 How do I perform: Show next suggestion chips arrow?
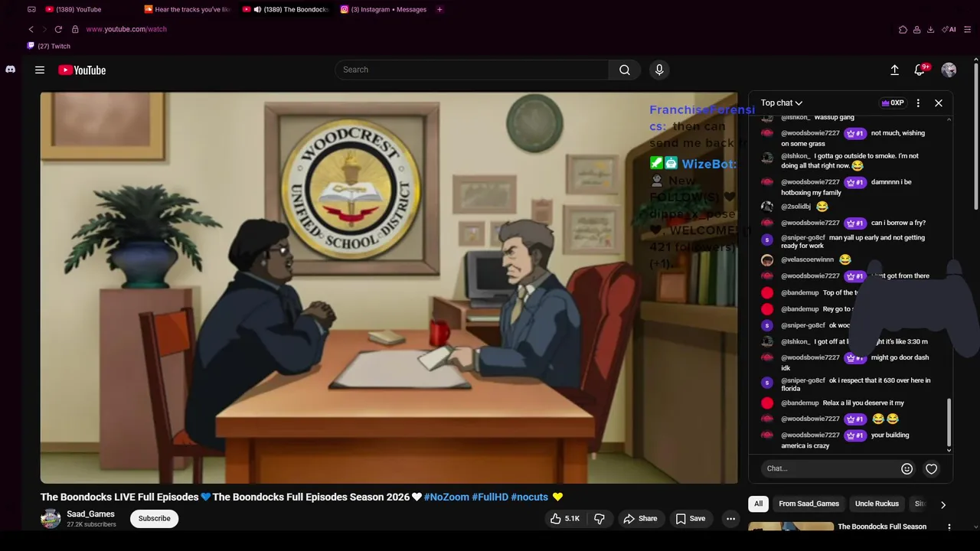click(x=942, y=504)
